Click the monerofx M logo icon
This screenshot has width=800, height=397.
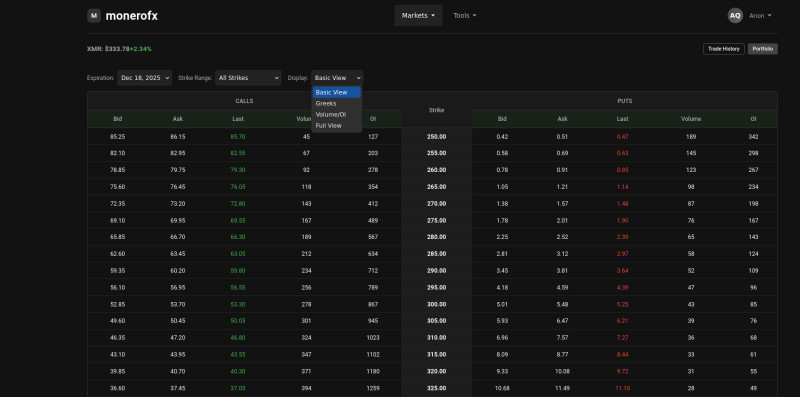coord(94,16)
